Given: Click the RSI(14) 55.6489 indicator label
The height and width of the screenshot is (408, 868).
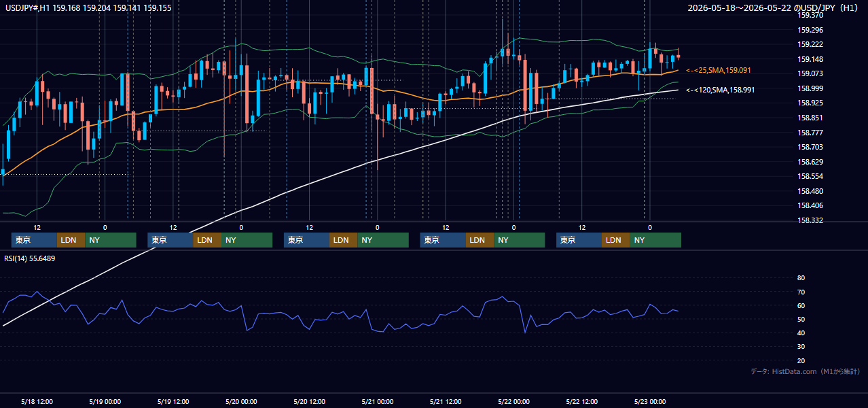Looking at the screenshot, I should (x=30, y=258).
